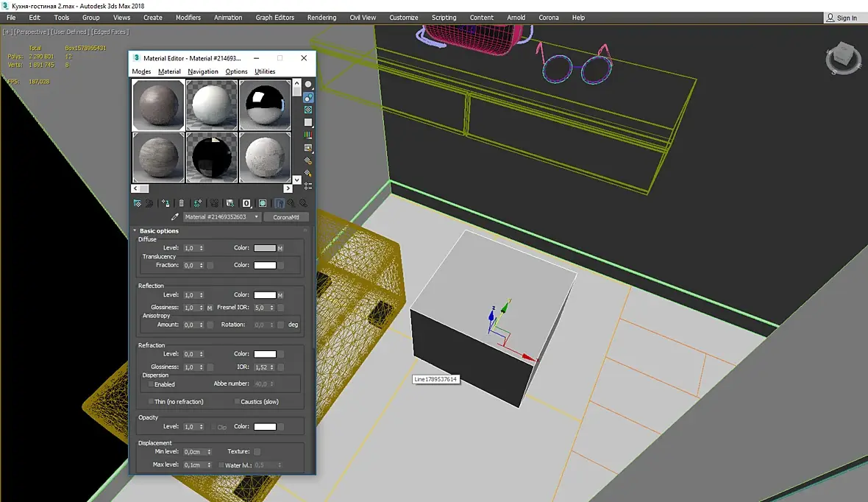The height and width of the screenshot is (502, 868).
Task: Toggle the Backlight icon beside sample slots
Action: pos(308,97)
